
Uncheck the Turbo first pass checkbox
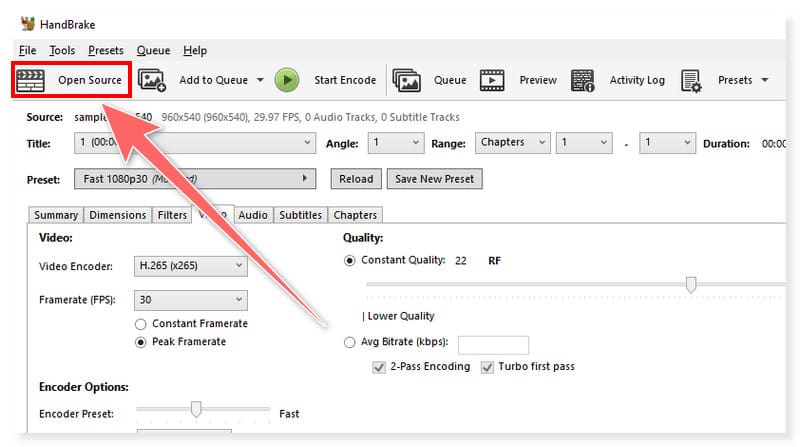(x=489, y=367)
